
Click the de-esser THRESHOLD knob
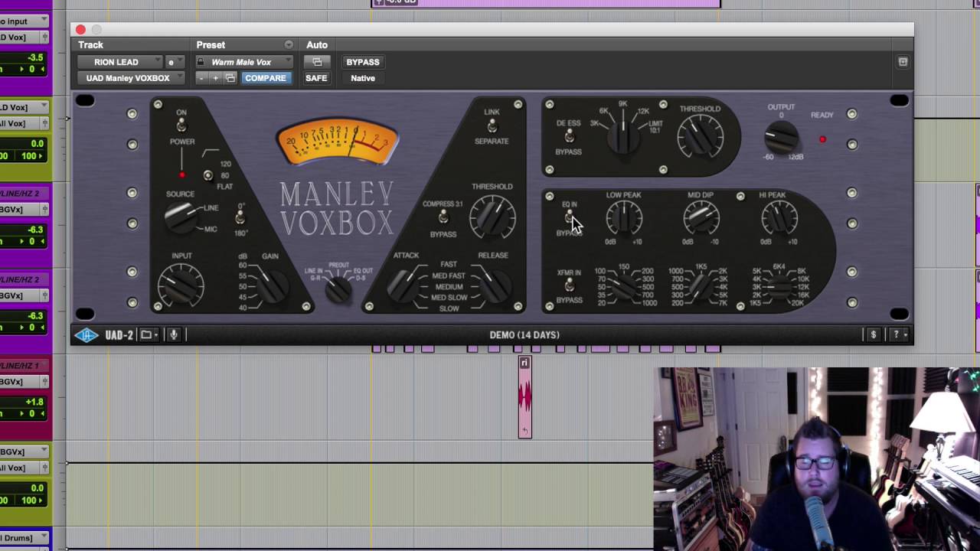[x=700, y=138]
